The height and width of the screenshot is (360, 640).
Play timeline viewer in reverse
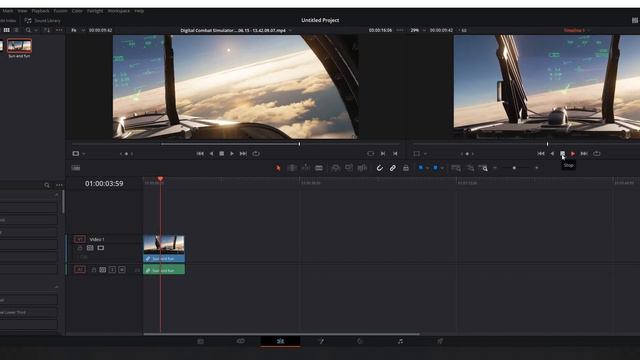[552, 153]
